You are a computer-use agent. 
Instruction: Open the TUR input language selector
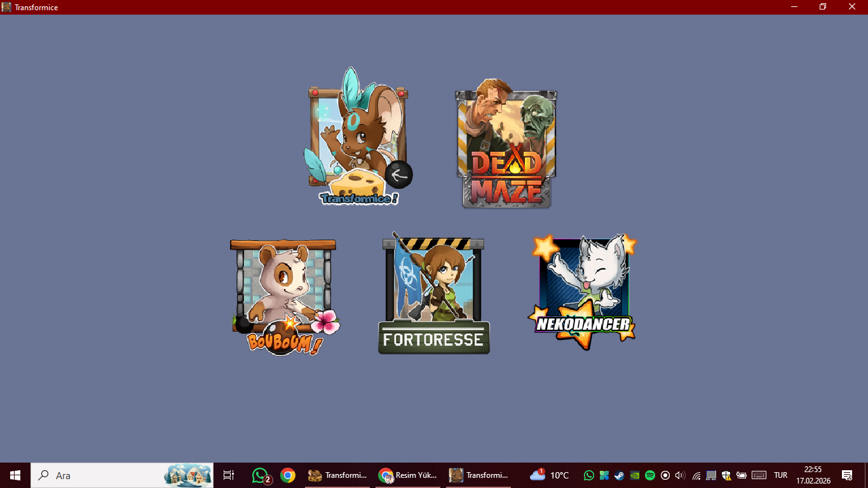click(x=781, y=475)
